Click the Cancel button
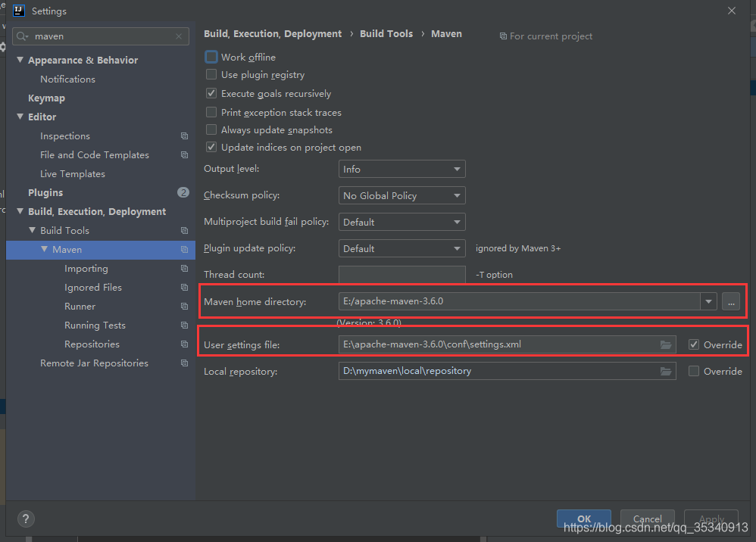 647,519
